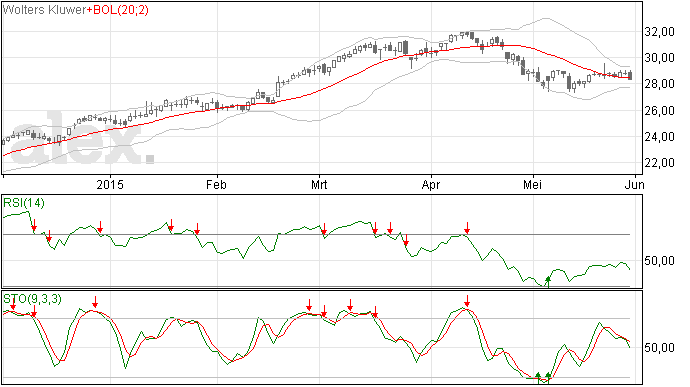Select the Apr date axis label
The width and height of the screenshot is (690, 387).
(x=431, y=184)
